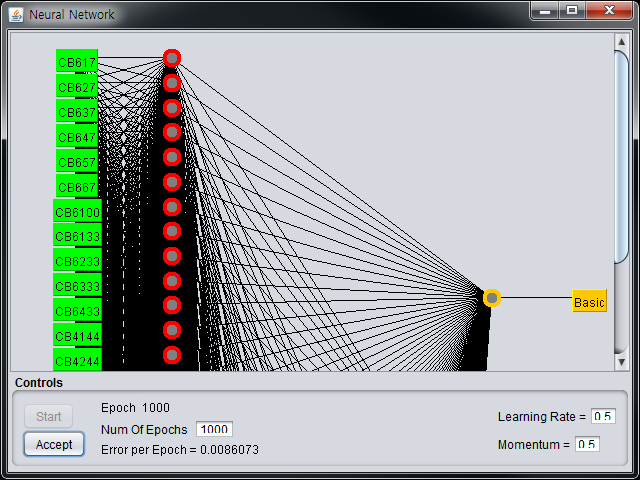This screenshot has height=480, width=640.
Task: Select the CB627 input node
Action: coord(77,86)
